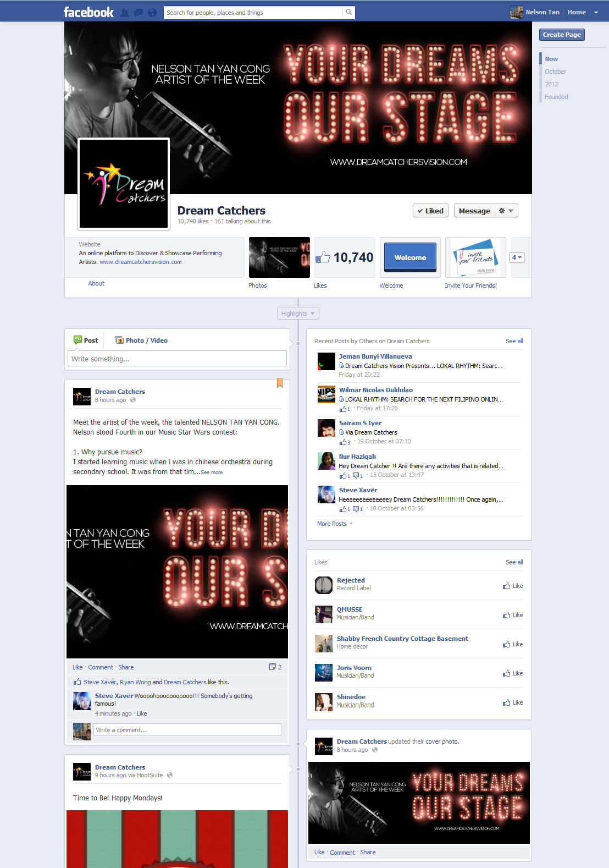Send a Message to Dream Catchers
The width and height of the screenshot is (609, 868).
coord(474,211)
